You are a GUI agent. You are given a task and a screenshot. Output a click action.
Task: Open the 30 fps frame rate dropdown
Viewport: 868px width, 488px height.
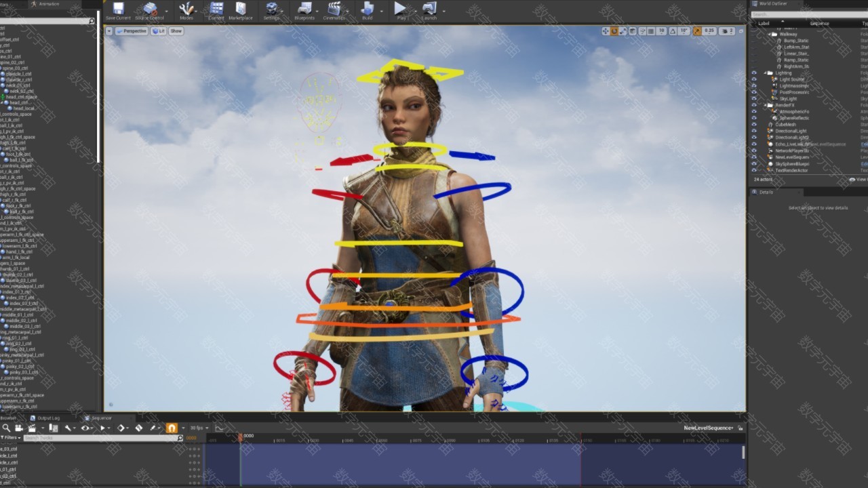pos(198,428)
